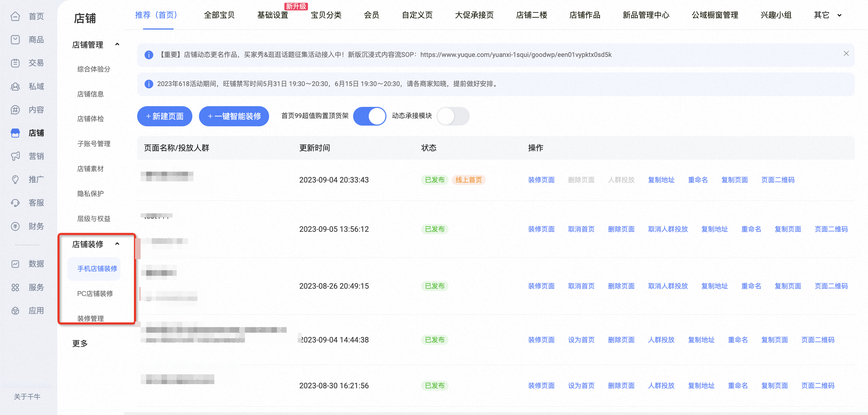868x415 pixels.
Task: Click 已发布 tag in 2023-09-04 14:44:38 row
Action: (435, 340)
